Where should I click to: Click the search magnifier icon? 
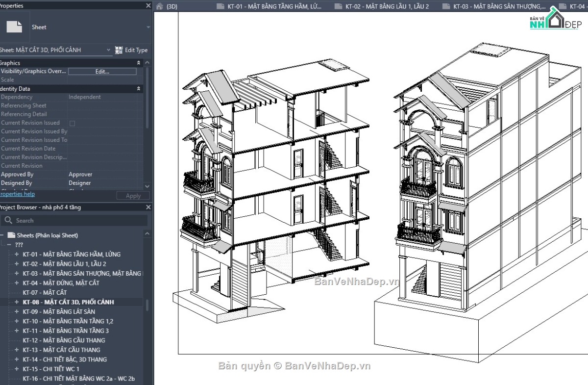tap(8, 221)
